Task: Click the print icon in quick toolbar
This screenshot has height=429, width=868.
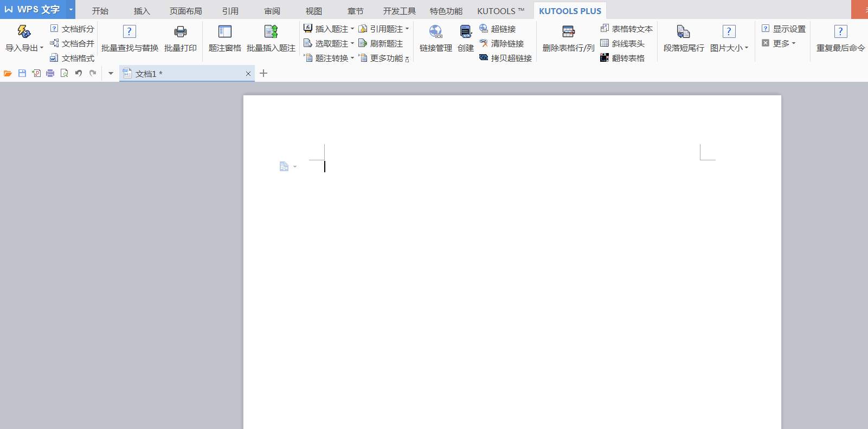Action: pos(50,73)
